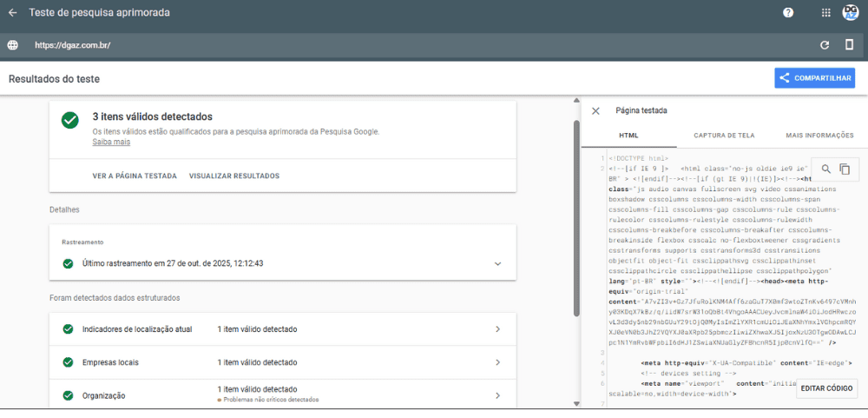This screenshot has width=868, height=418.
Task: Close the Página testada panel
Action: pos(595,111)
